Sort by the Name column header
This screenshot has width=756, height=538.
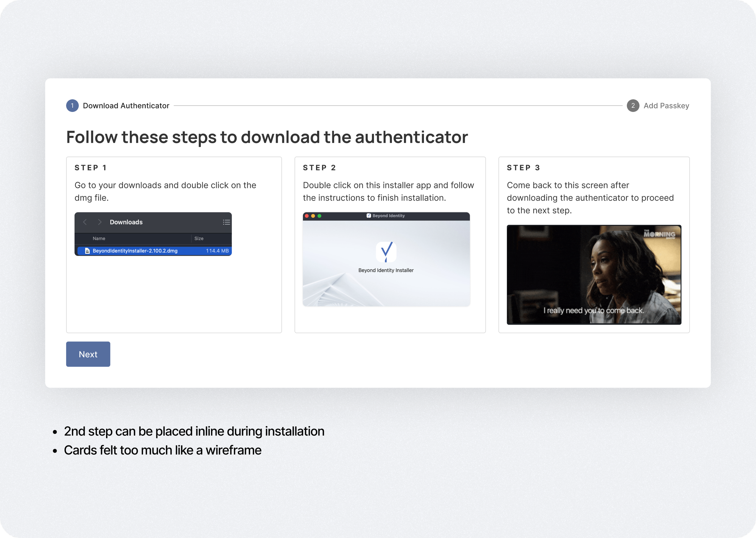click(99, 238)
